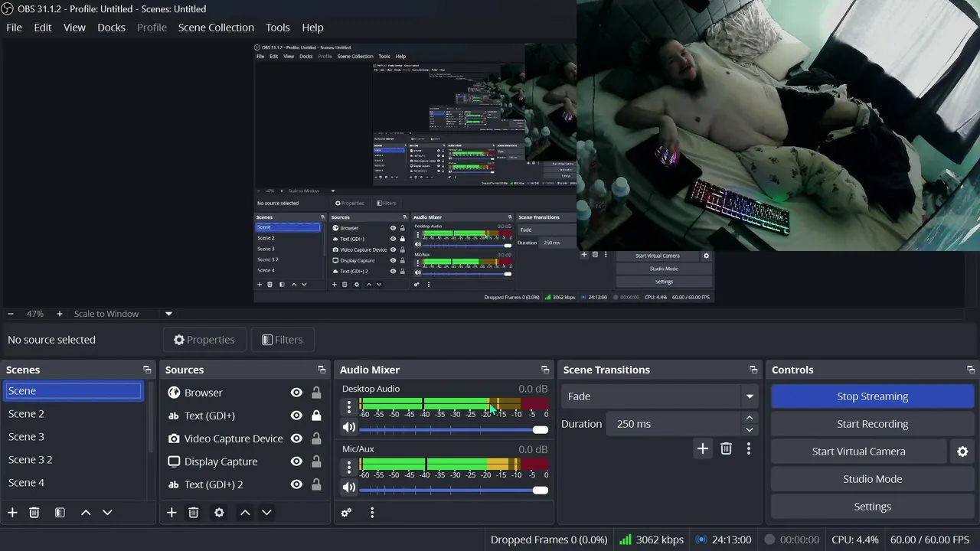
Task: Lock the Display Capture source
Action: pyautogui.click(x=316, y=461)
